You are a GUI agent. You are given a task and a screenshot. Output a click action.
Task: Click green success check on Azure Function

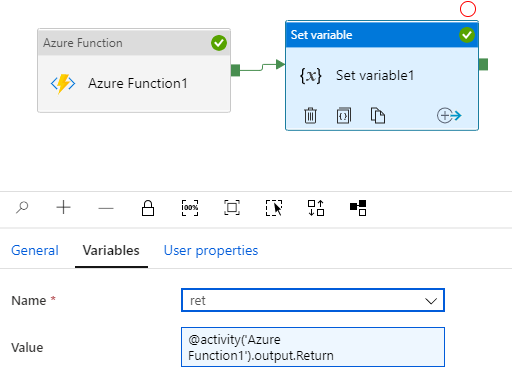pos(219,43)
